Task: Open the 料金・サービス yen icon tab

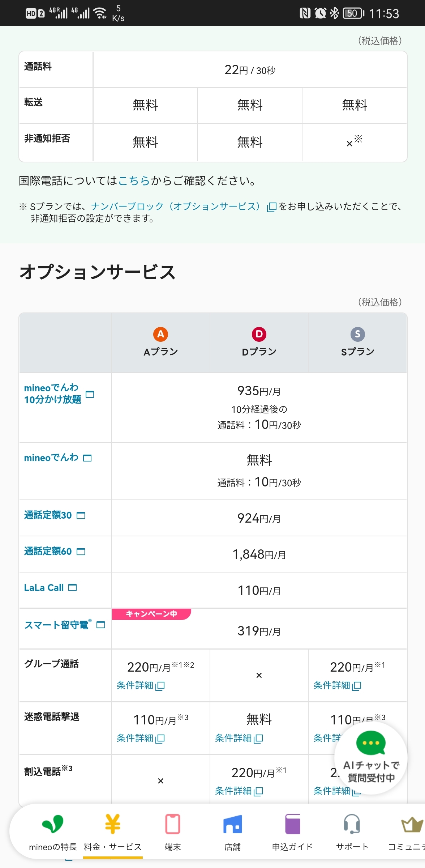Action: [112, 825]
